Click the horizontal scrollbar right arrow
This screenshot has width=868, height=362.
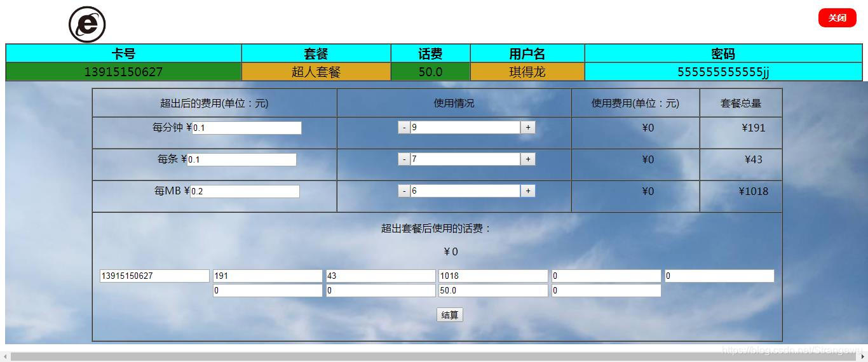862,357
